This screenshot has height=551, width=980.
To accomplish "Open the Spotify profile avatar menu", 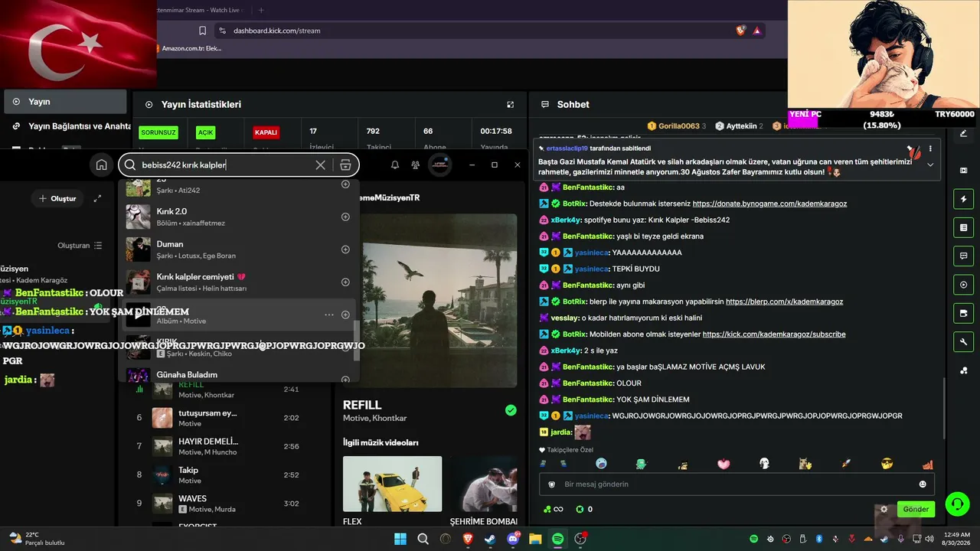I will click(439, 165).
